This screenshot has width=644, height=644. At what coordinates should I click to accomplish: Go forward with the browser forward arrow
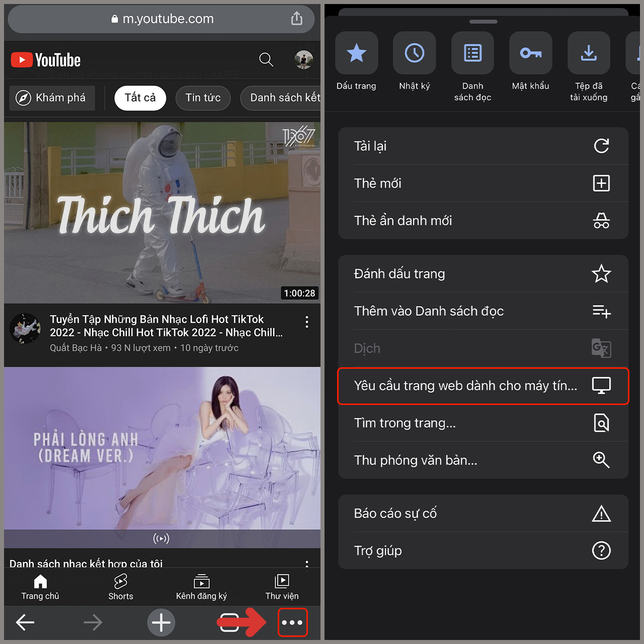[x=93, y=622]
